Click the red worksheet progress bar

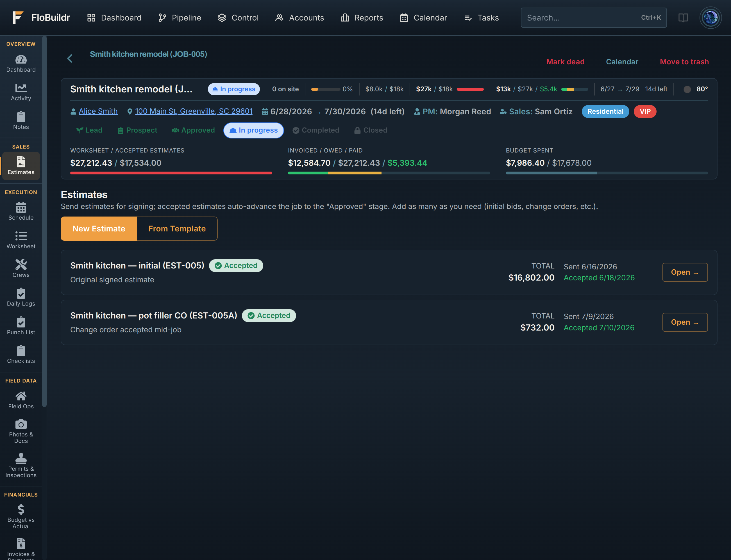pos(171,173)
